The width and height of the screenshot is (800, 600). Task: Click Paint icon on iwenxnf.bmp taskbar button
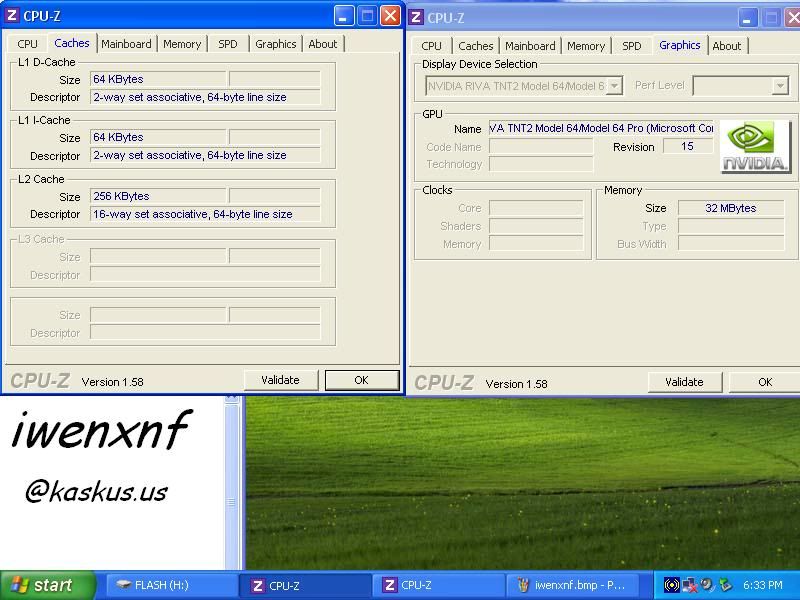point(522,585)
